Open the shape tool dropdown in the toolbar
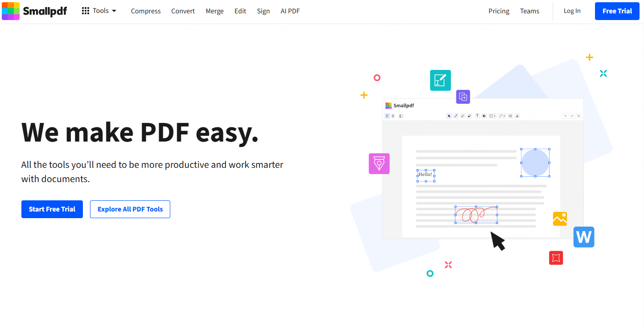 click(x=492, y=116)
